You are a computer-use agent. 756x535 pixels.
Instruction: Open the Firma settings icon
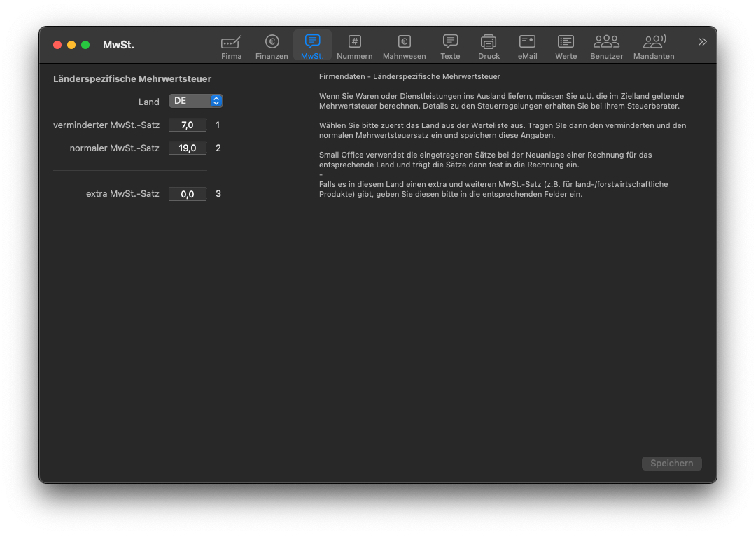point(231,42)
